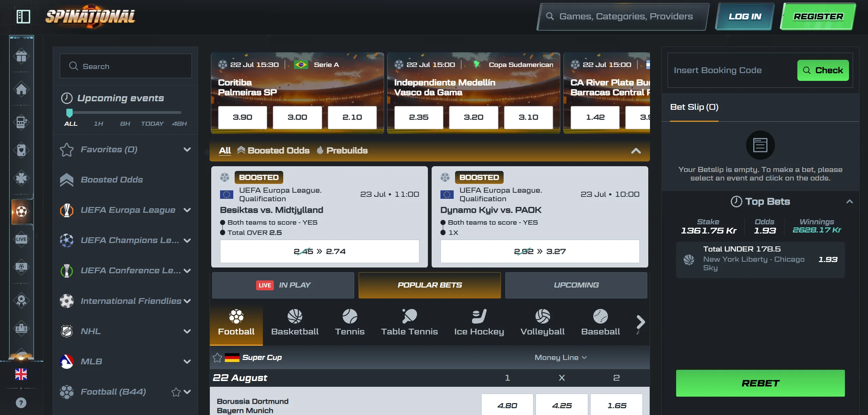Collapse the boosted odds banner chevron
The height and width of the screenshot is (415, 868).
(636, 151)
